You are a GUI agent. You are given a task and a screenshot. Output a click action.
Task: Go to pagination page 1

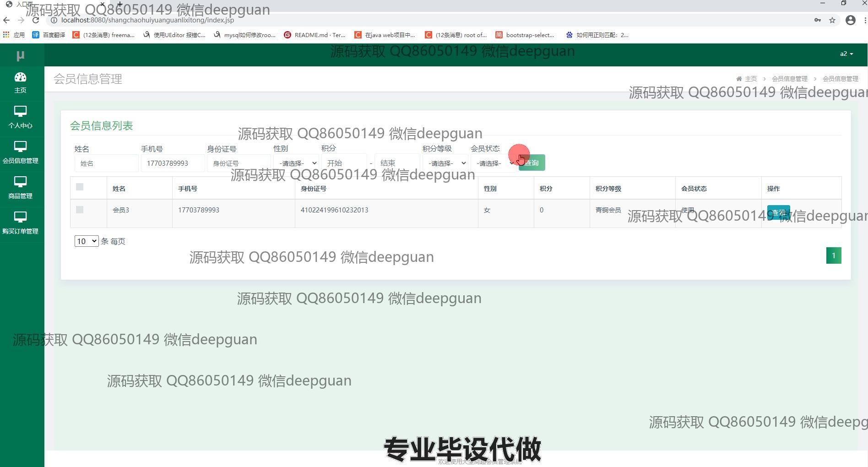tap(833, 255)
